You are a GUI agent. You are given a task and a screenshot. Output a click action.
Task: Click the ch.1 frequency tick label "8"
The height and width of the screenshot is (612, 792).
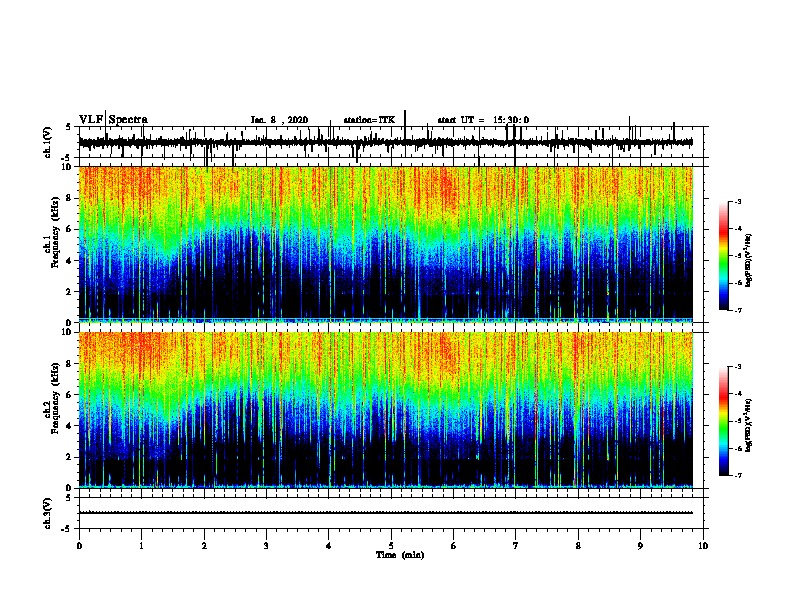coord(69,198)
